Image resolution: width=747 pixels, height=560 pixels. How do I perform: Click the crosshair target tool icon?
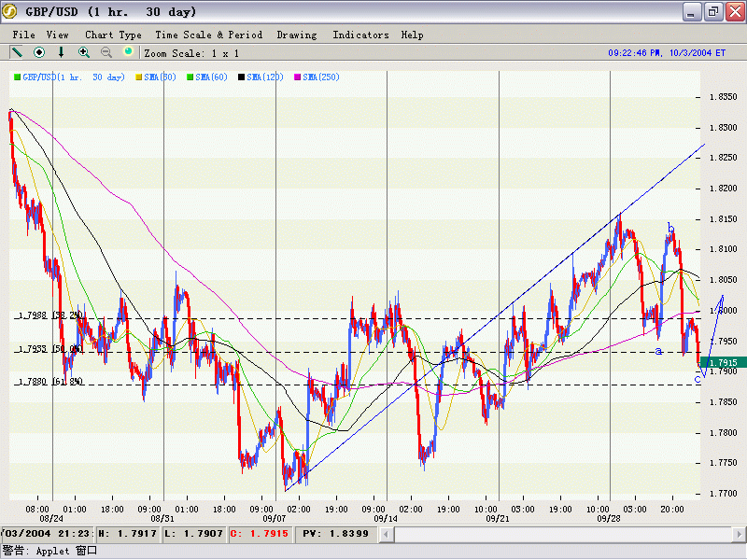(x=39, y=52)
